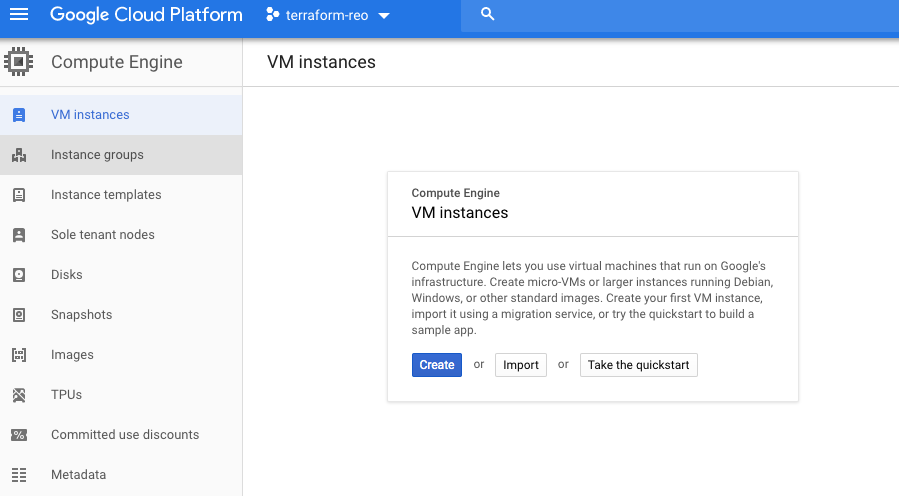The image size is (899, 496).
Task: Open Instance groups page
Action: 121,155
